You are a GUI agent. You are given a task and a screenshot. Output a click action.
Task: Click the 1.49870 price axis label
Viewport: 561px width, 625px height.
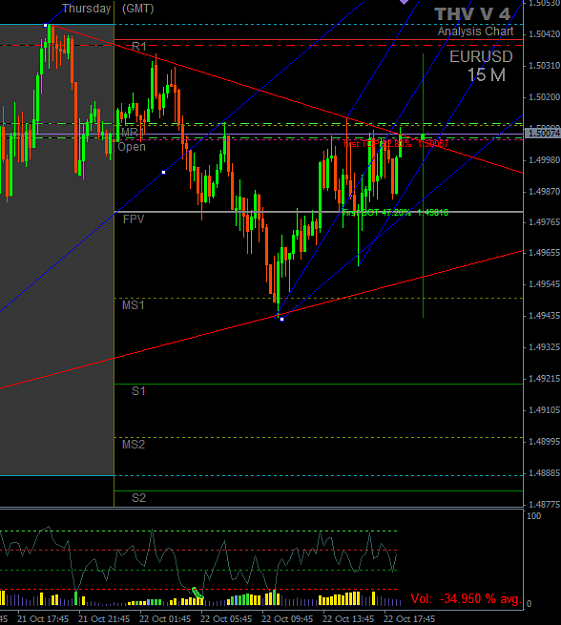coord(544,192)
